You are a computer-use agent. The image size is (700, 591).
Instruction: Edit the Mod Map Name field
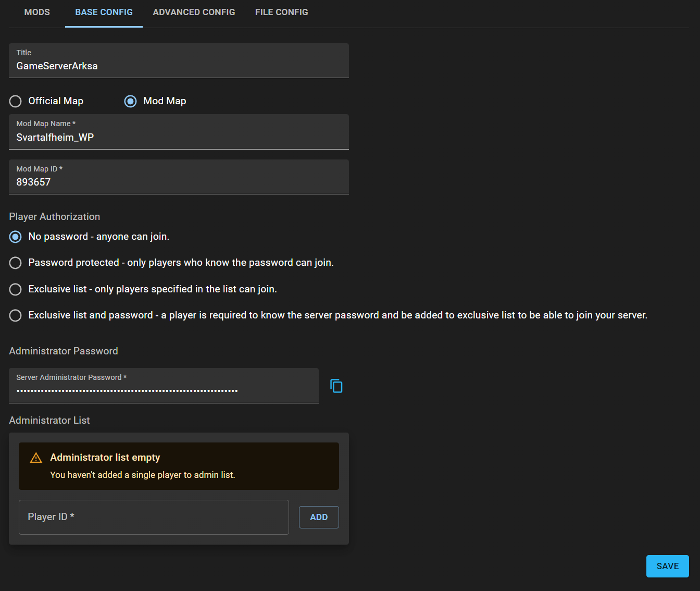[x=179, y=132]
